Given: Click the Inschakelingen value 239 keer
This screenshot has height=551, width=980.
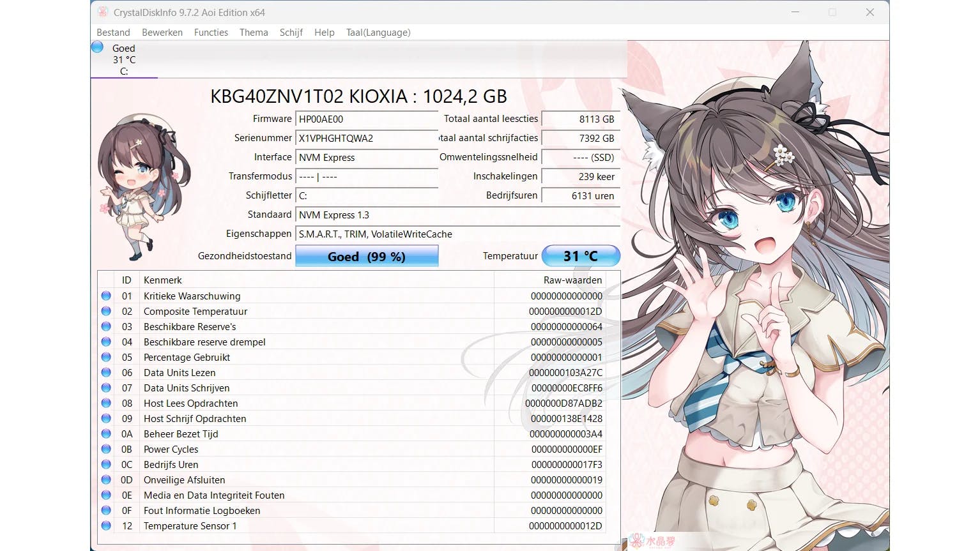Looking at the screenshot, I should point(581,176).
